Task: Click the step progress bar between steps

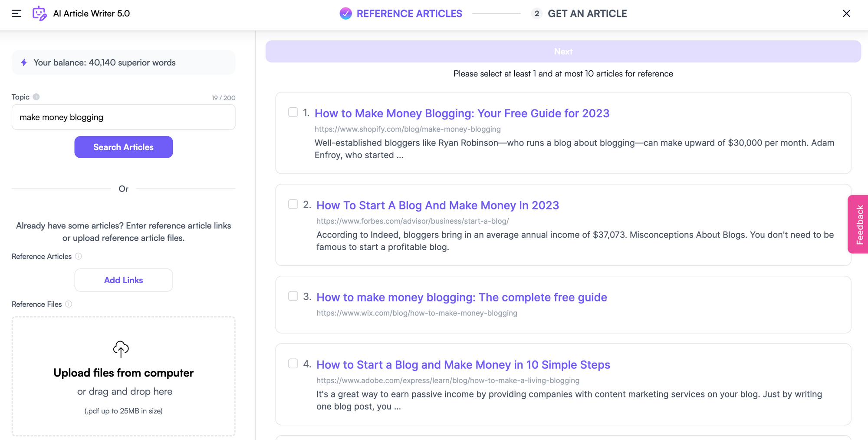Action: [498, 13]
